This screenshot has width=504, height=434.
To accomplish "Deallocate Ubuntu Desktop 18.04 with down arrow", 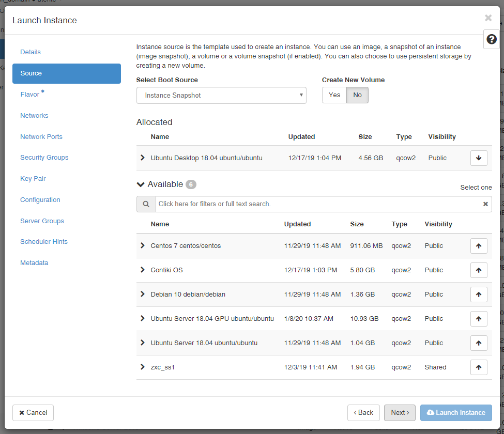I will point(479,158).
